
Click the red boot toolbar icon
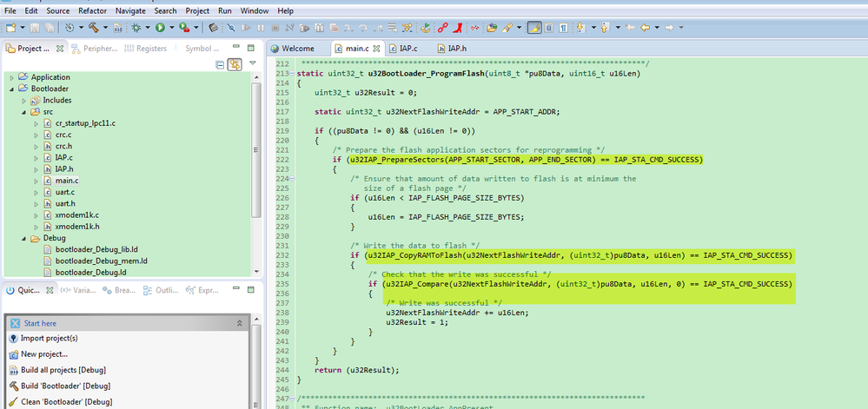pyautogui.click(x=458, y=28)
